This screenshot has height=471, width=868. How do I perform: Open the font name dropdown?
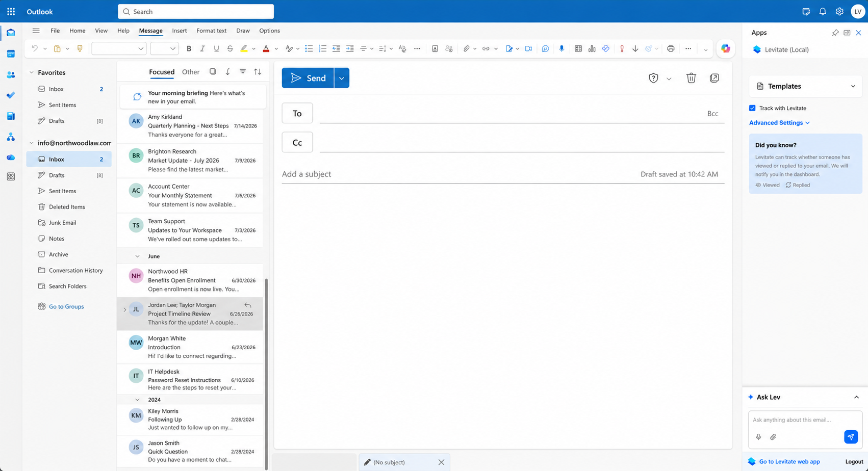click(119, 49)
